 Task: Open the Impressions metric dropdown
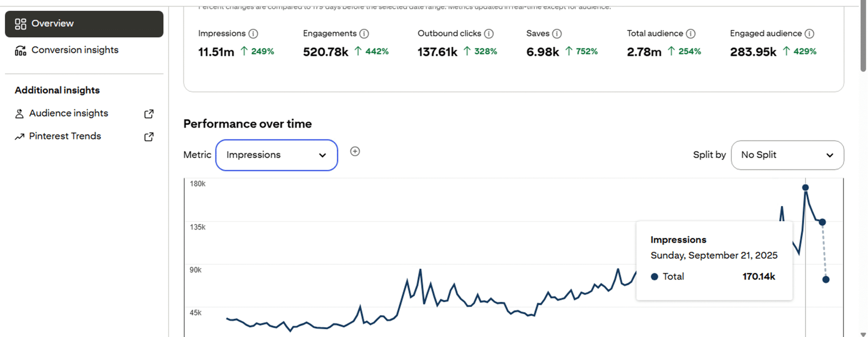pos(276,155)
